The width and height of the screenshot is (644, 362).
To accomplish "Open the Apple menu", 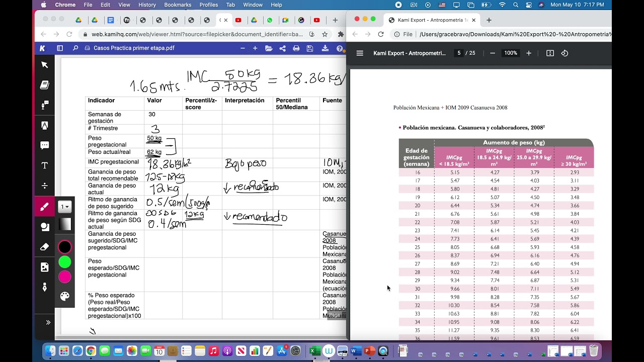I will [43, 5].
